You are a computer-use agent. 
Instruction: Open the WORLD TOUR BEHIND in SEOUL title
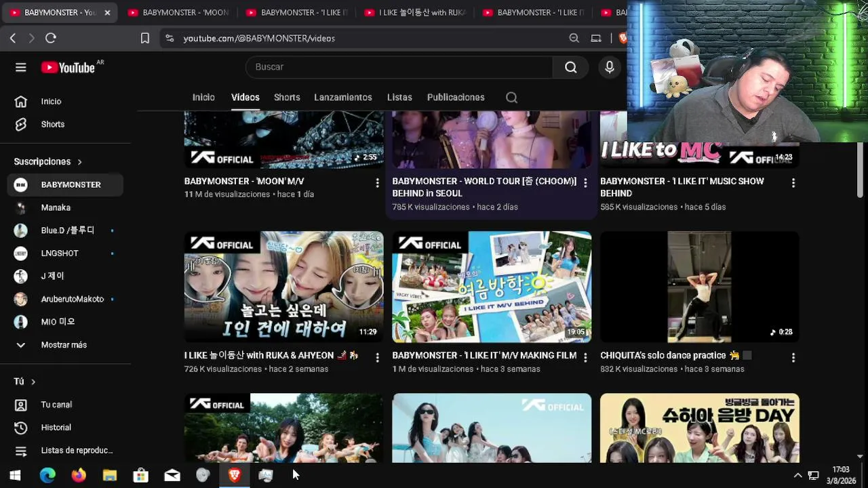point(484,188)
